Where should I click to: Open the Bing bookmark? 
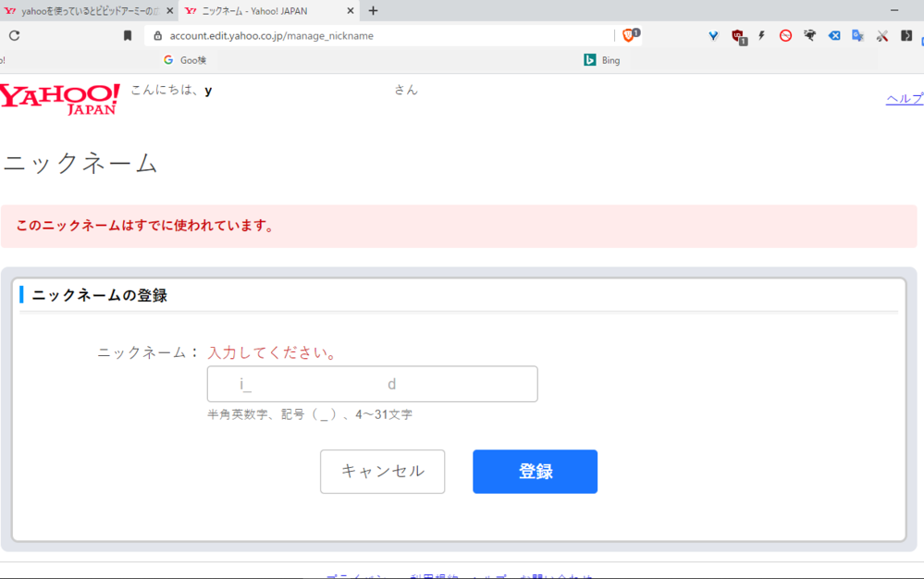pyautogui.click(x=602, y=60)
